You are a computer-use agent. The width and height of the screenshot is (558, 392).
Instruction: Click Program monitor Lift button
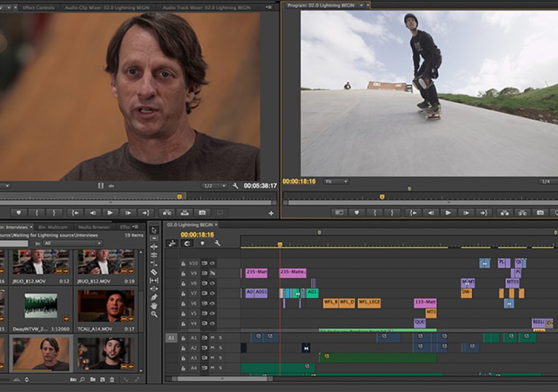pyautogui.click(x=505, y=213)
